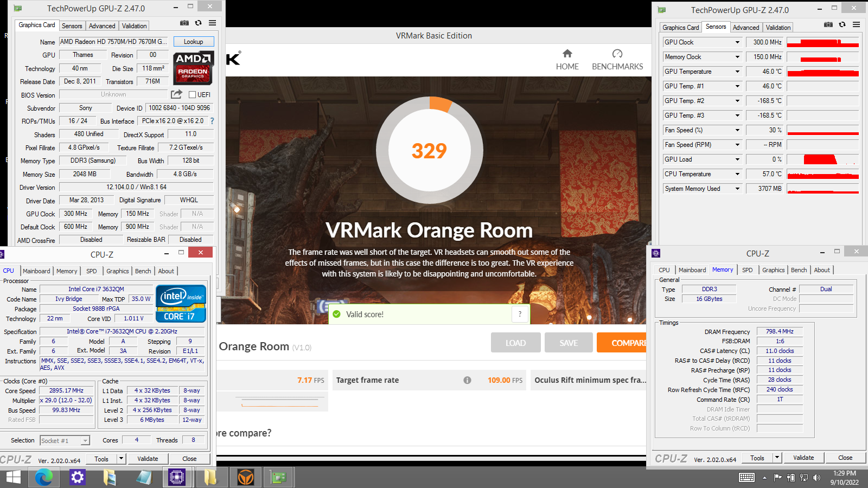Click the clock showing 1:29 PM in the tray

tap(845, 473)
